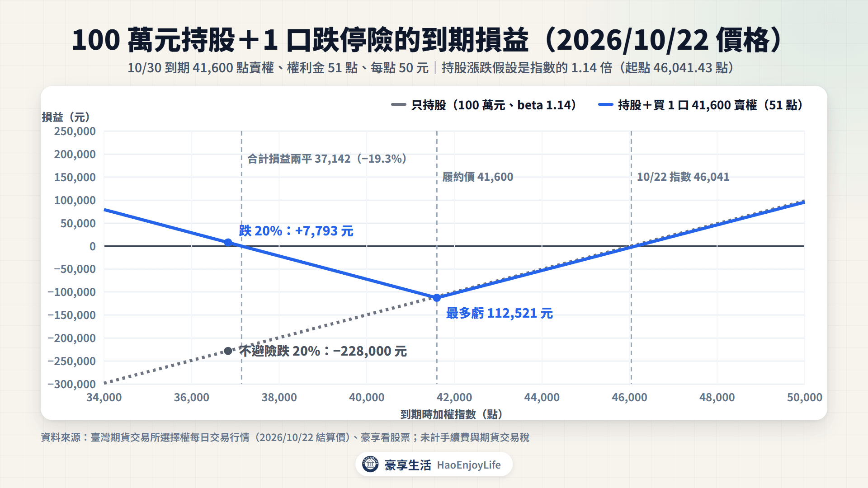Click the HaoEnjoyLife round logo icon
Image resolution: width=868 pixels, height=488 pixels.
click(x=370, y=464)
